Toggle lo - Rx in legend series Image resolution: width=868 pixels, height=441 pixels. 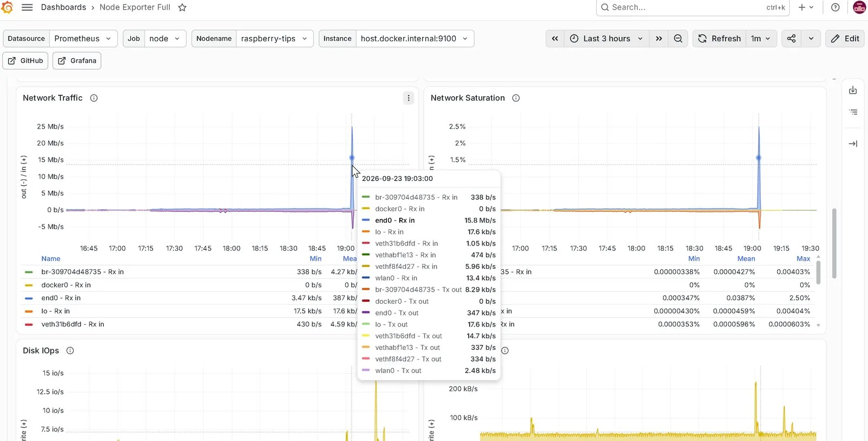[x=55, y=311]
